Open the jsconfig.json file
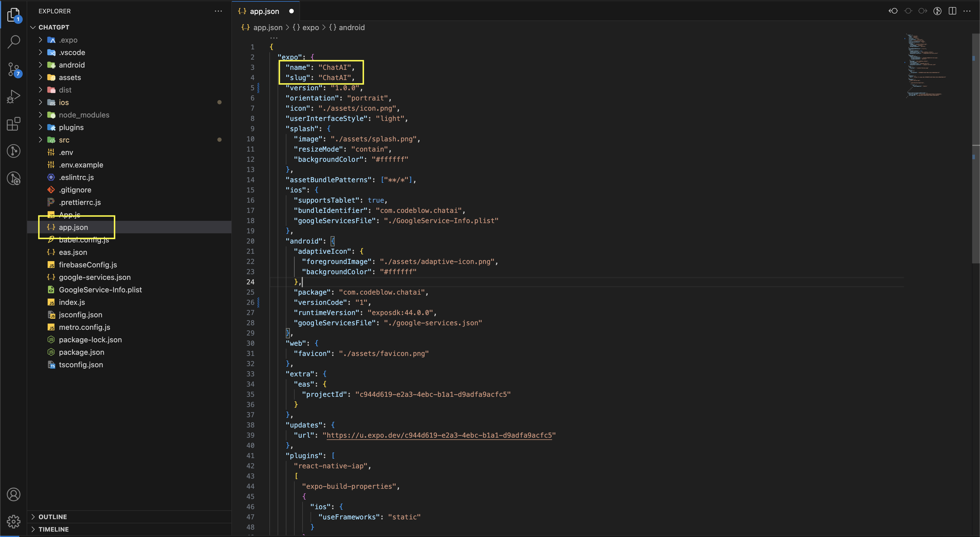980x537 pixels. coord(129,314)
